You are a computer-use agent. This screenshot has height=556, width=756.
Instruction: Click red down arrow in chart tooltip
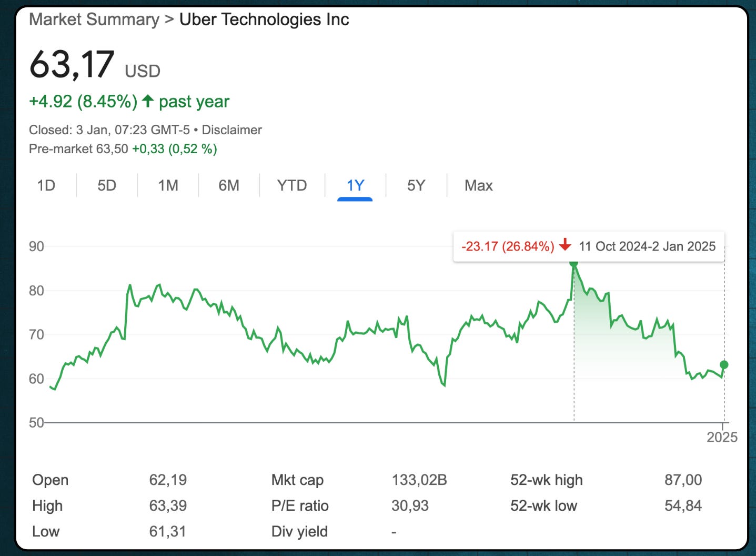click(x=565, y=245)
